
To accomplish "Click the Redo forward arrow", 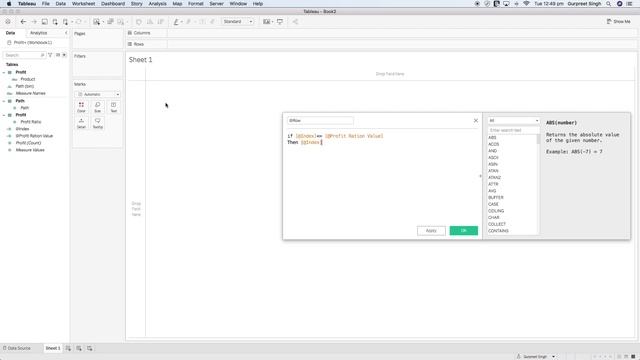I will pyautogui.click(x=34, y=22).
